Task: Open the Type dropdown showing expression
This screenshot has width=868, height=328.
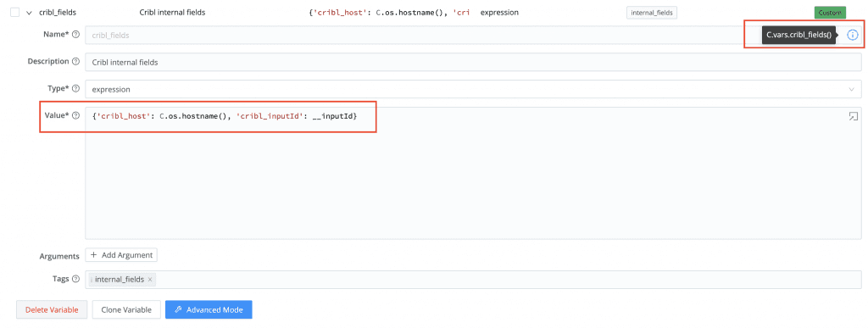Action: tap(473, 89)
